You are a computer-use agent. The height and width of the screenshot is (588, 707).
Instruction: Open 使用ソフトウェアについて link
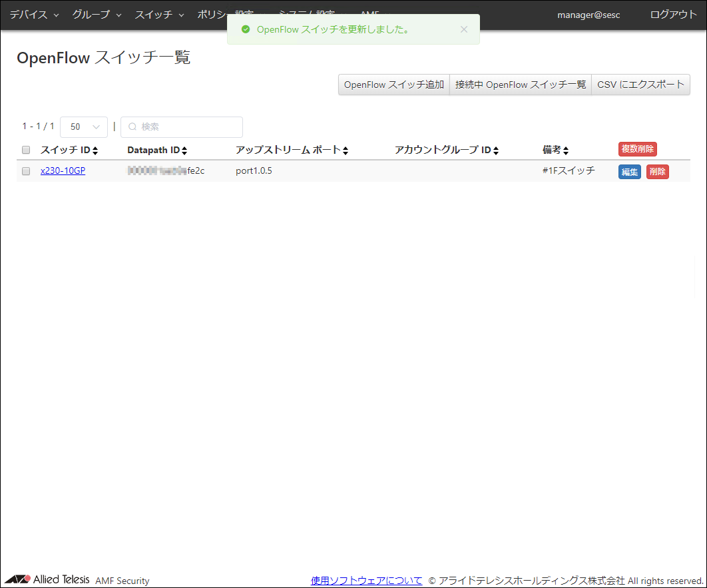(367, 580)
